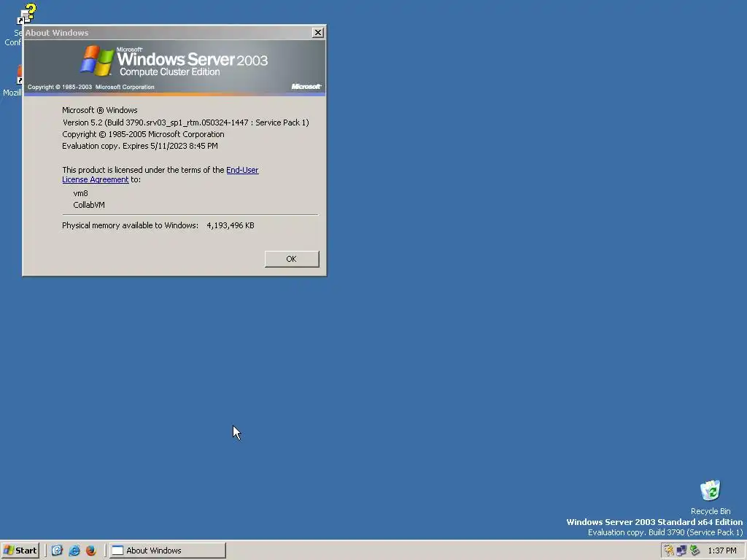Click the 'vm8' licensee name
The height and width of the screenshot is (560, 747).
(x=80, y=193)
